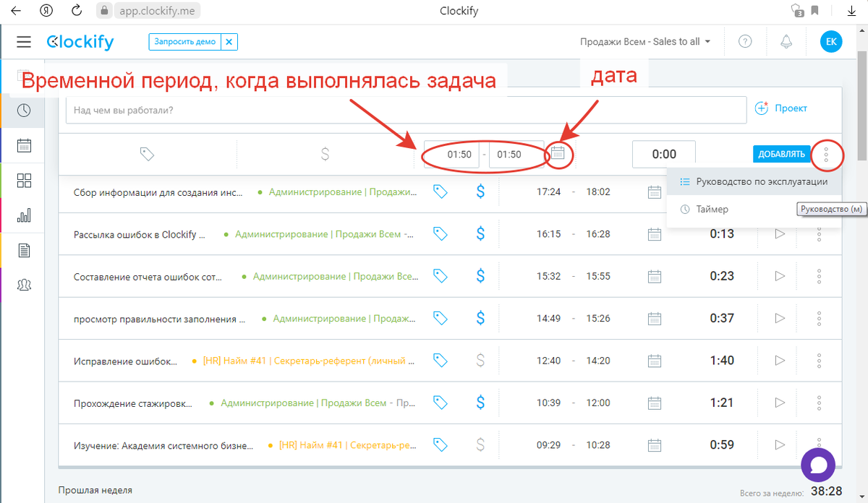Click the 'Запросить демо' button
Viewport: 868px width, 503px height.
coord(185,42)
